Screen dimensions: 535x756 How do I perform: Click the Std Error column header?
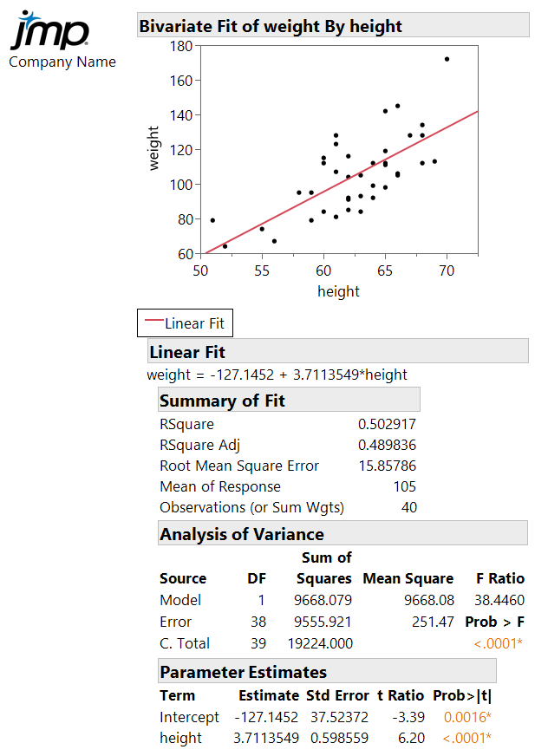pos(338,695)
